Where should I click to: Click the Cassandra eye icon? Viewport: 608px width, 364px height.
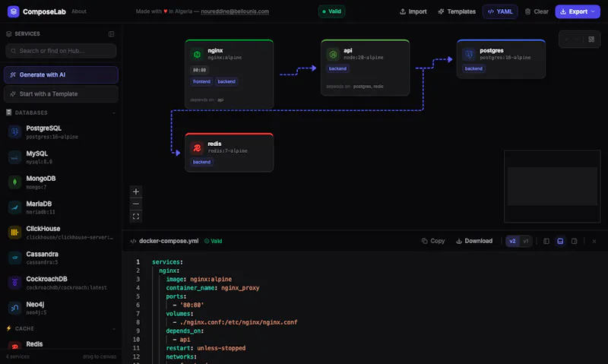pos(14,258)
